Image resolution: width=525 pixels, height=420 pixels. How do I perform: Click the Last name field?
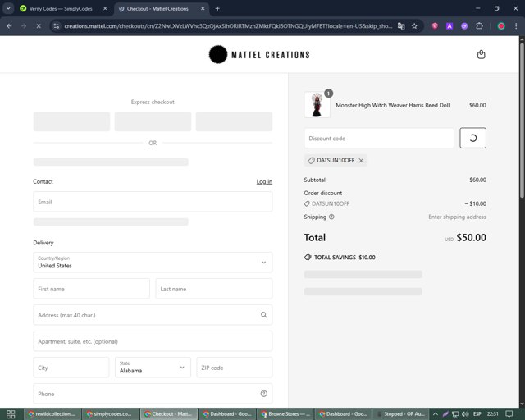(214, 289)
